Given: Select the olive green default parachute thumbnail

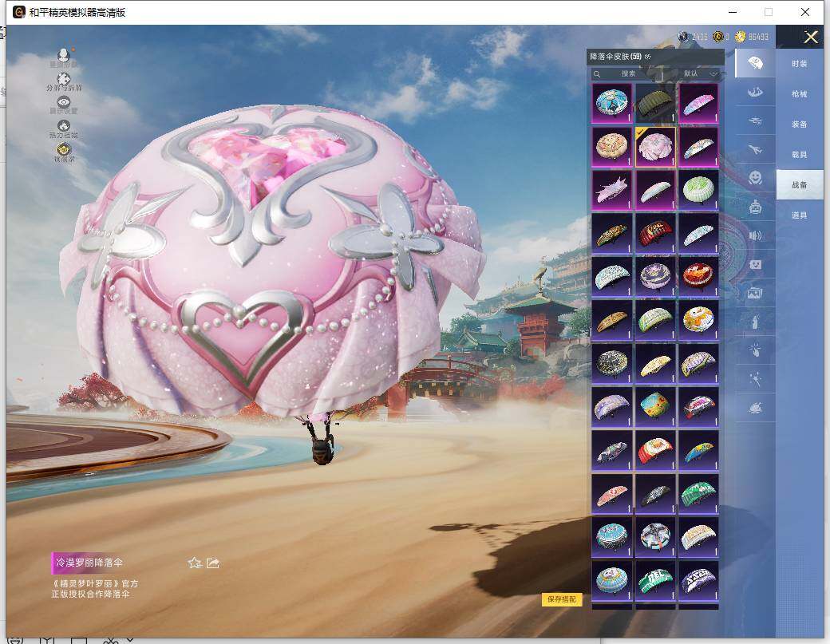Looking at the screenshot, I should point(654,103).
